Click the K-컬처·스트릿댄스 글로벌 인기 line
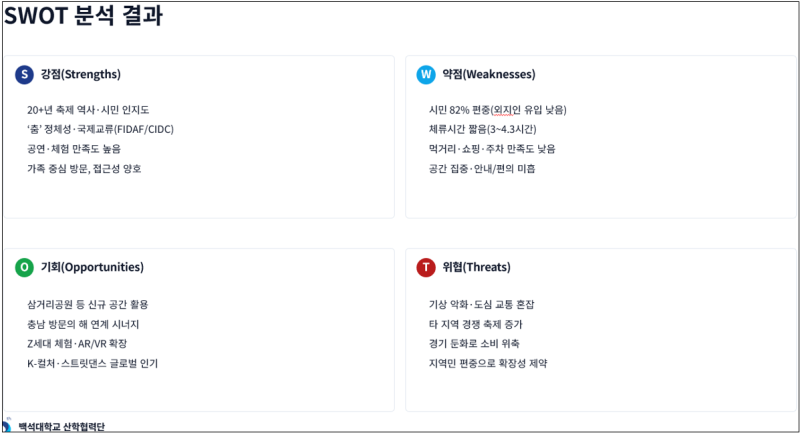800x433 pixels. point(93,363)
